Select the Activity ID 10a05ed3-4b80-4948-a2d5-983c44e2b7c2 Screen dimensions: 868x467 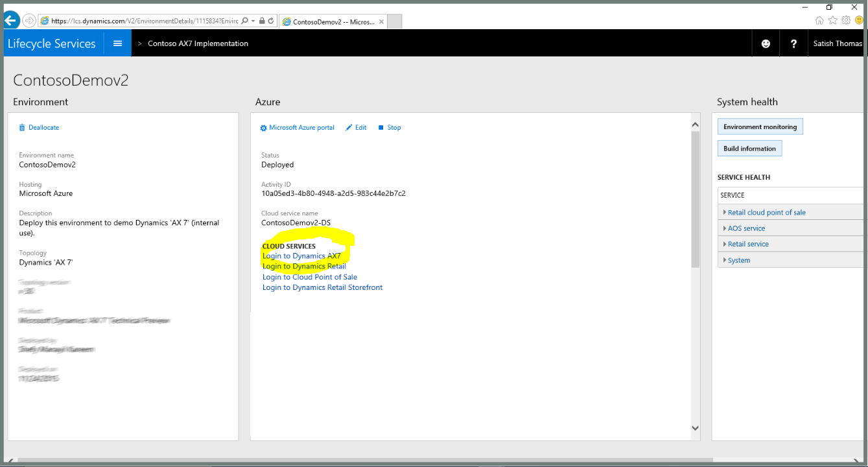(333, 193)
